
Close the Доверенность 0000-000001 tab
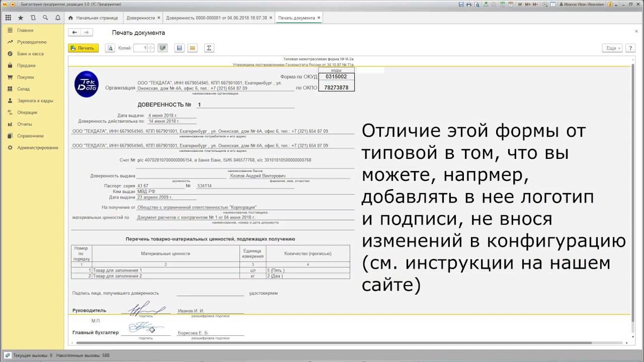(271, 18)
